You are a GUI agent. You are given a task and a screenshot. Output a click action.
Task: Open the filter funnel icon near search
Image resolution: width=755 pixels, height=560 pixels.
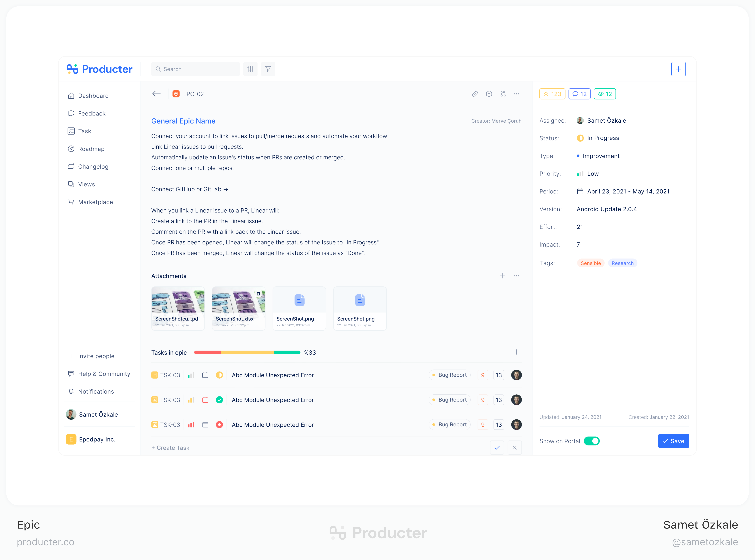tap(268, 69)
